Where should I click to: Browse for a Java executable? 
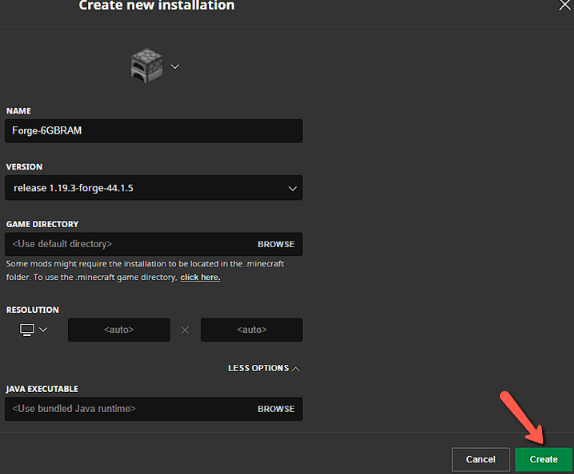coord(276,409)
